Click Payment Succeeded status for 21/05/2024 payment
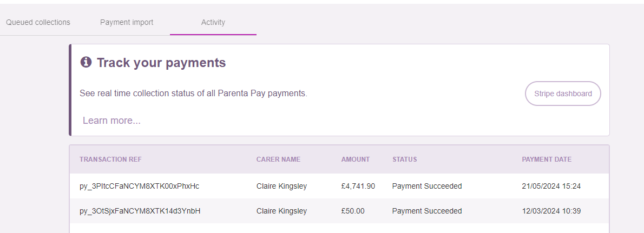 pyautogui.click(x=427, y=186)
